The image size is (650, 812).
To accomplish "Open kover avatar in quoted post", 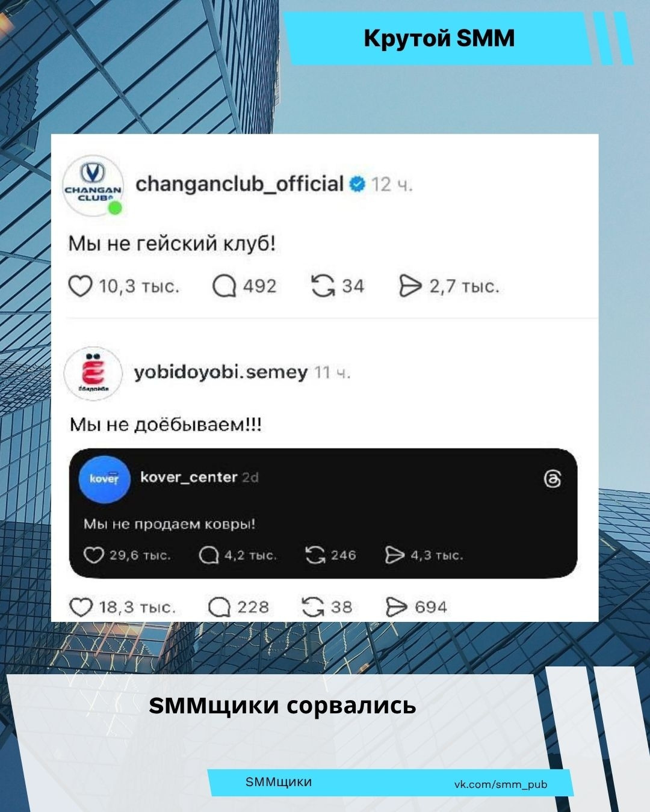I will click(105, 479).
